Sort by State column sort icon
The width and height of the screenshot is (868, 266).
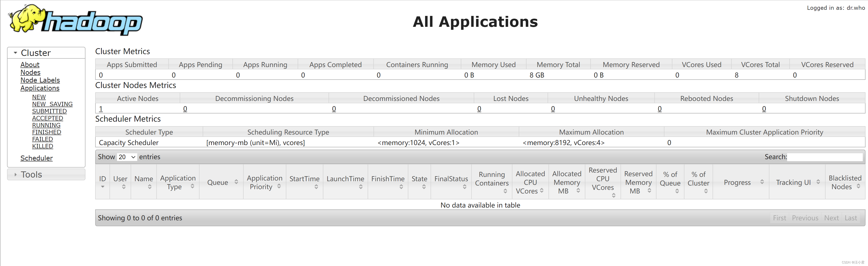[424, 187]
